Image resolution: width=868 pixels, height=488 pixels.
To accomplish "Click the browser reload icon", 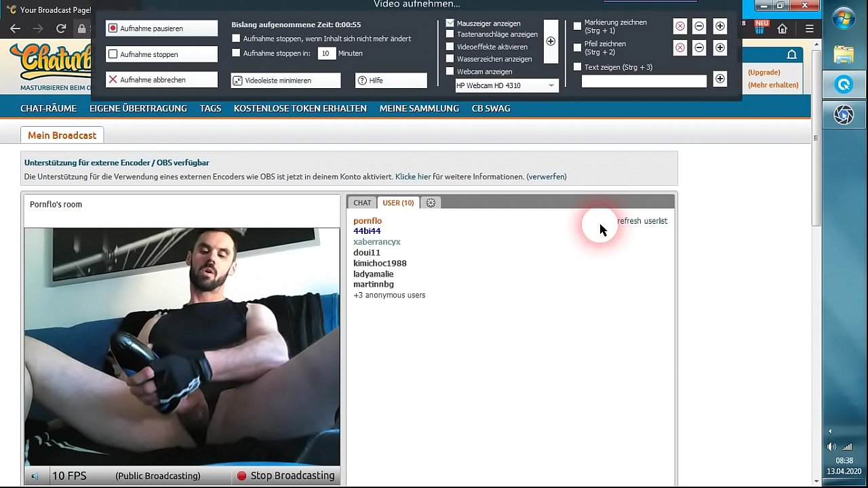I will [x=61, y=28].
